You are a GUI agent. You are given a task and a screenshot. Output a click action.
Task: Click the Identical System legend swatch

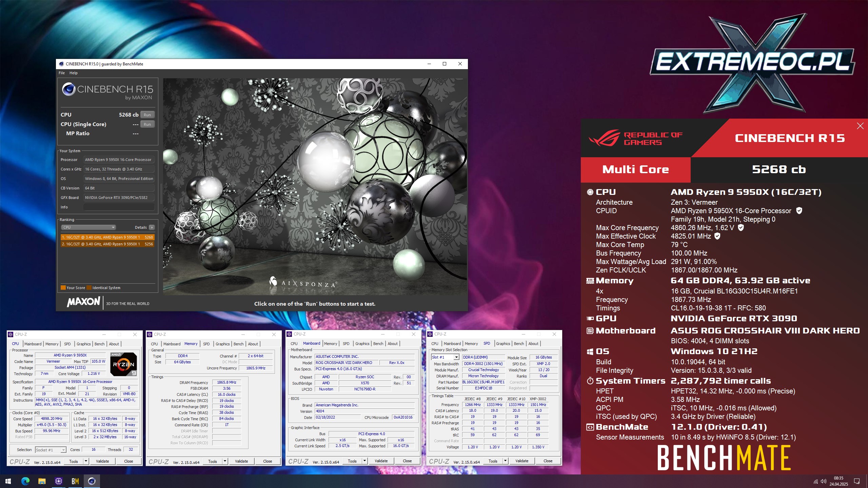[x=89, y=288]
